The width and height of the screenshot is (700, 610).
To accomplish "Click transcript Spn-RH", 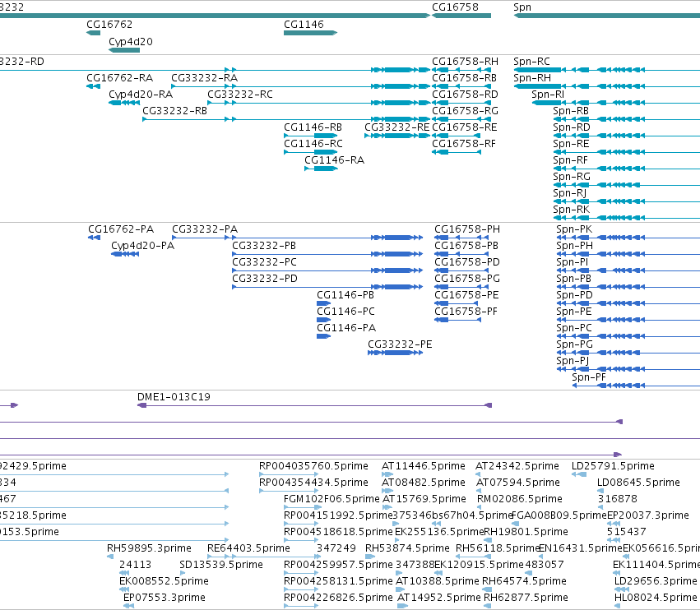I will click(532, 78).
